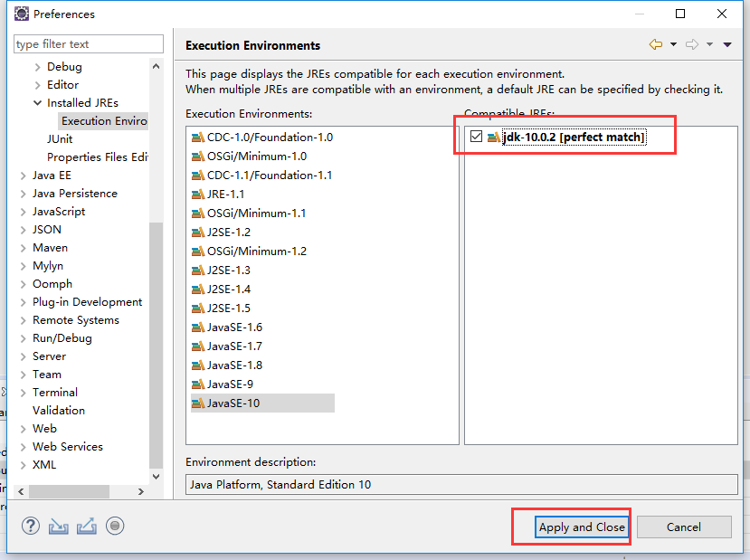Select JavaSE-1.6 environment
Image resolution: width=750 pixels, height=560 pixels.
227,327
